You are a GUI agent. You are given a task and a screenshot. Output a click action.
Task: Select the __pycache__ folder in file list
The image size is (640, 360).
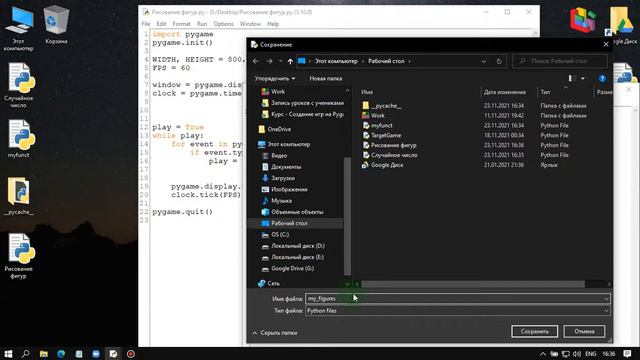pyautogui.click(x=386, y=106)
